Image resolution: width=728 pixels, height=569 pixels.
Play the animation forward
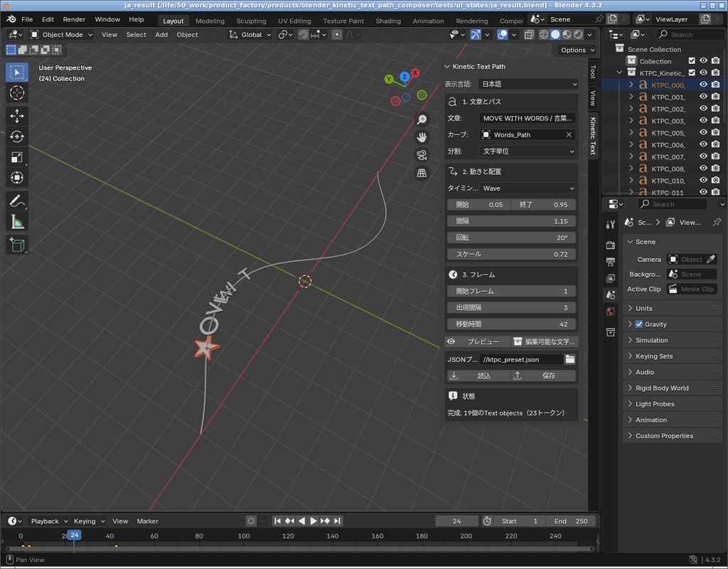click(x=314, y=521)
